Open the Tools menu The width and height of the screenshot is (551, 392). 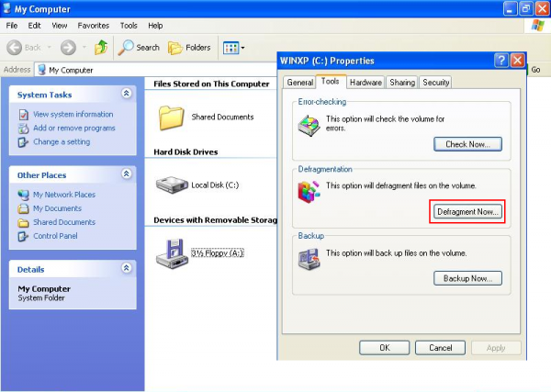129,26
